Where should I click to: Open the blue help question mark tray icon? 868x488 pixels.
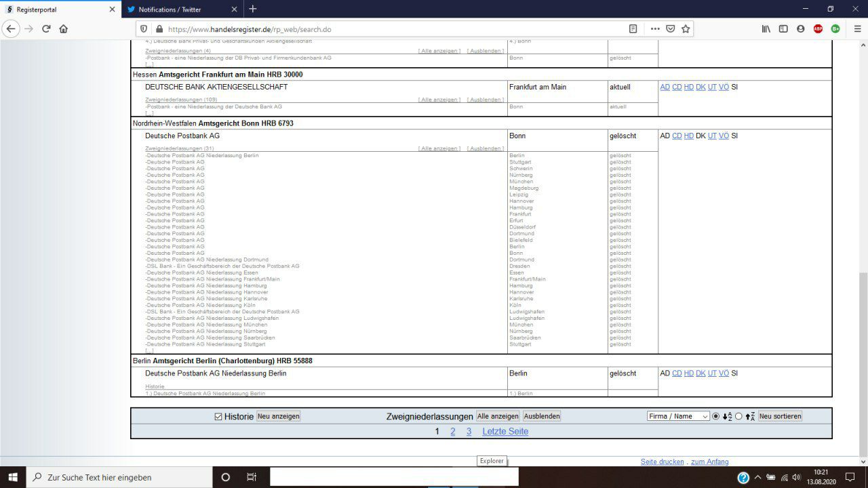tap(743, 477)
